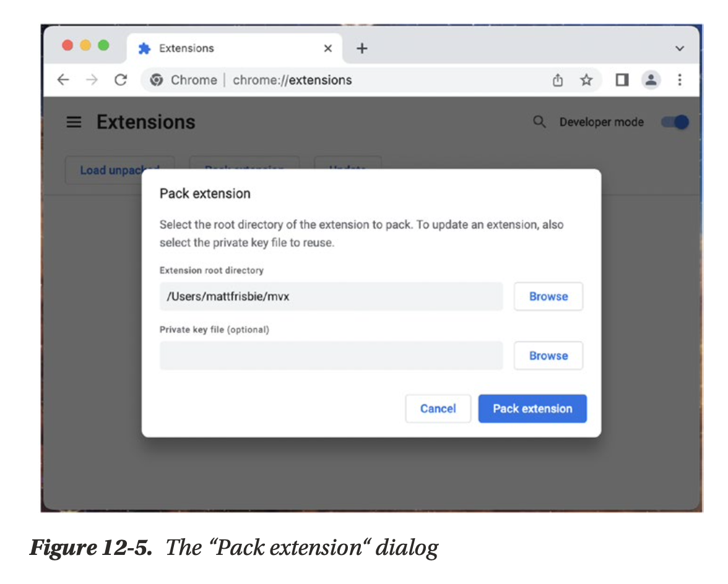Click the share icon in address bar

click(x=558, y=80)
